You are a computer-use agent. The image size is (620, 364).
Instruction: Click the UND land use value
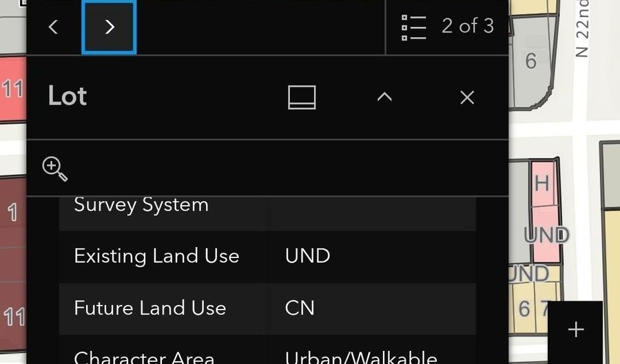pyautogui.click(x=308, y=256)
